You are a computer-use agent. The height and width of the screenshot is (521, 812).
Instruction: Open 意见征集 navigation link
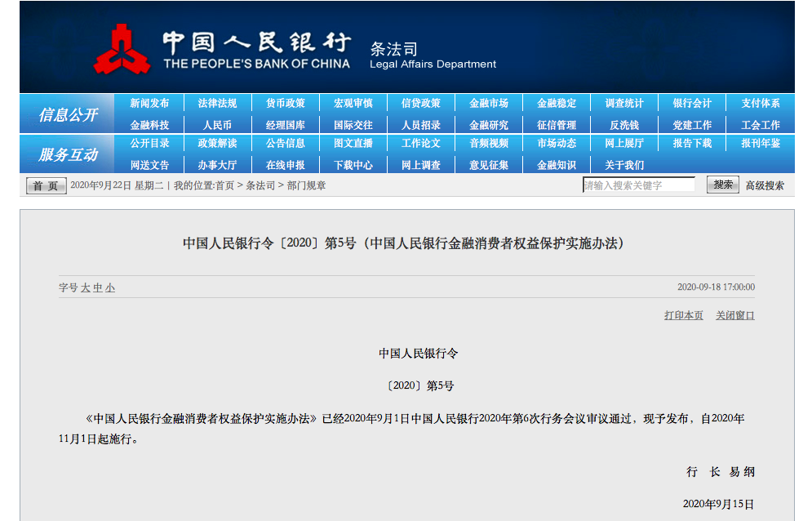489,165
